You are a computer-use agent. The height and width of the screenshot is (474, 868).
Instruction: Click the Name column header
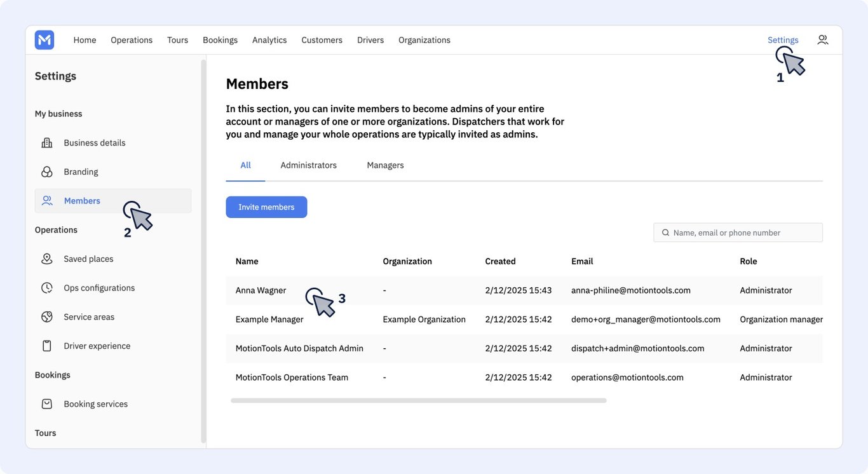coord(247,261)
